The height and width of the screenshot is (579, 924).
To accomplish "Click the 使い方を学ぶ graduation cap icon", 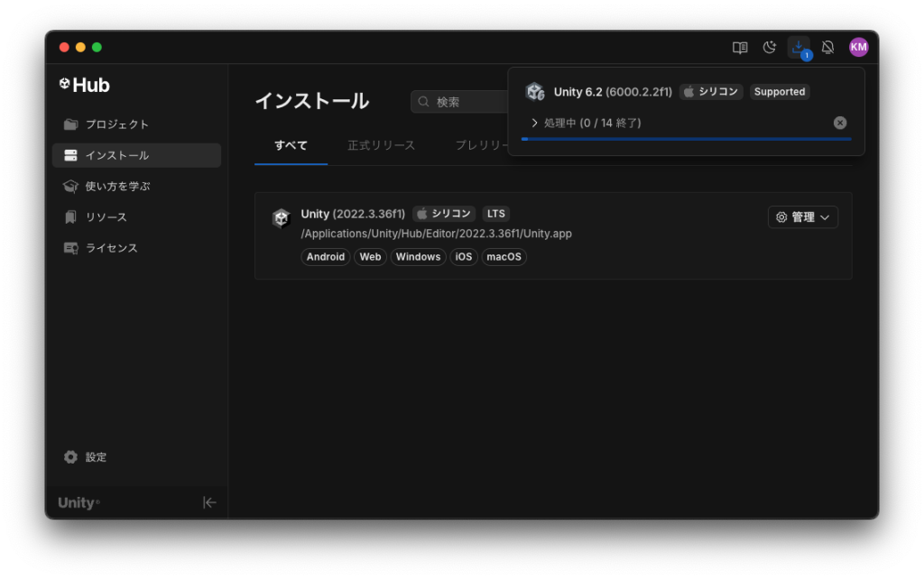I will (x=70, y=186).
